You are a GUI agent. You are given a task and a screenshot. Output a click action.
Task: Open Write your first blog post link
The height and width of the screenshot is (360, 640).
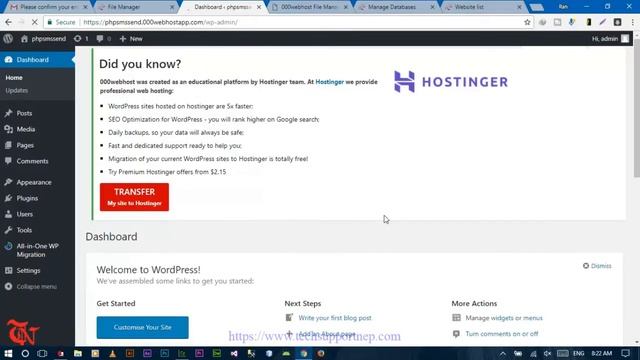pos(335,318)
